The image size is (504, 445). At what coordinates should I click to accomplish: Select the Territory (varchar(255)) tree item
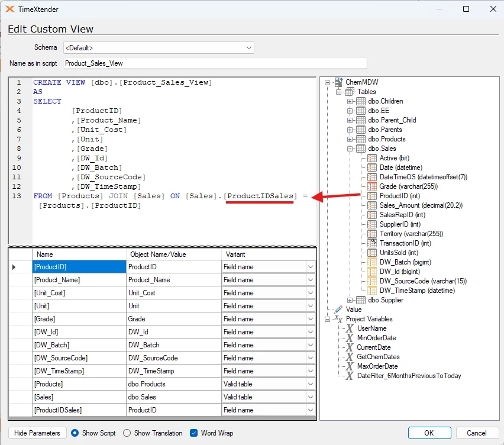click(411, 234)
